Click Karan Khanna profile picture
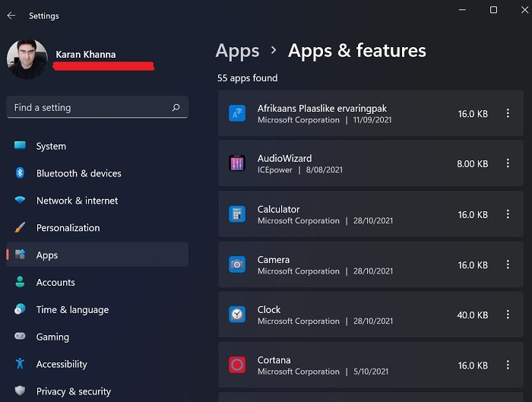This screenshot has width=532, height=402. click(27, 59)
